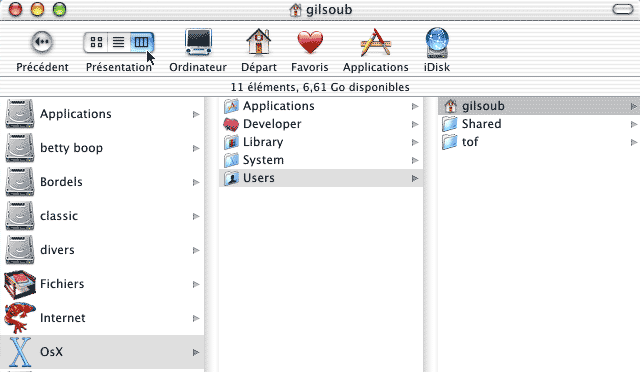Select the "Developer" name text
Image resolution: width=640 pixels, height=372 pixels.
pos(272,124)
